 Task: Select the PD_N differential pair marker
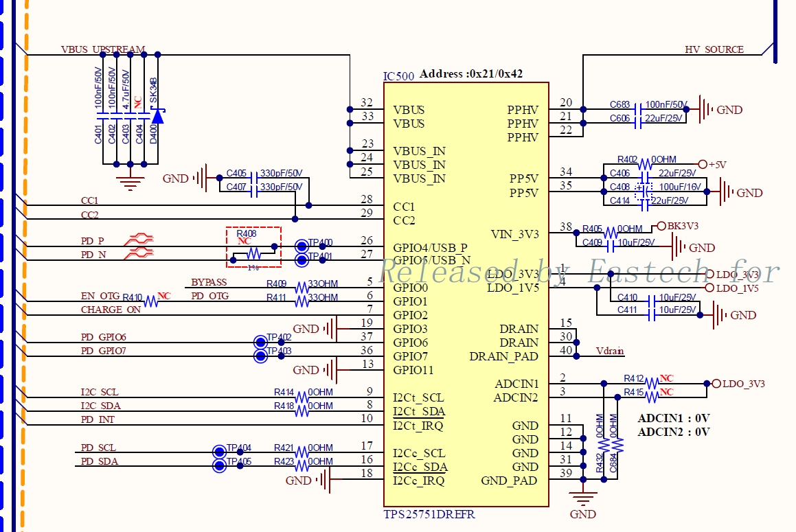click(139, 253)
